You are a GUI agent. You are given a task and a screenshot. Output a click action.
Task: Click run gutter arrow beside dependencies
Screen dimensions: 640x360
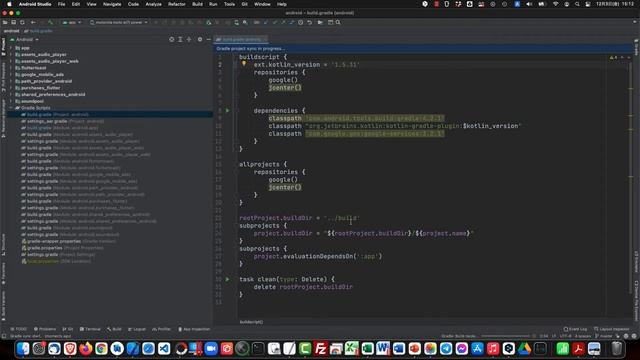pyautogui.click(x=228, y=111)
